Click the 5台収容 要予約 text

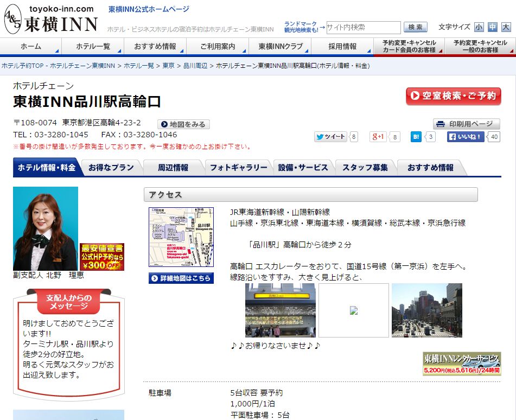tap(257, 393)
